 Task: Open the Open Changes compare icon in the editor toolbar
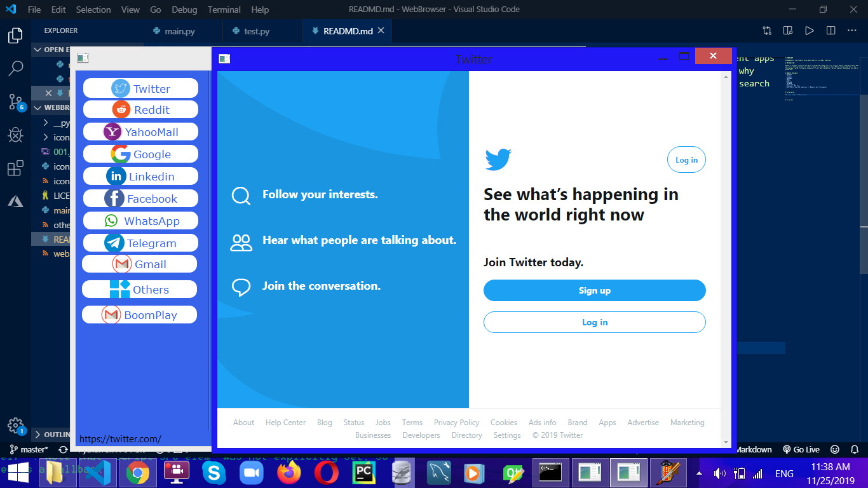tap(767, 30)
